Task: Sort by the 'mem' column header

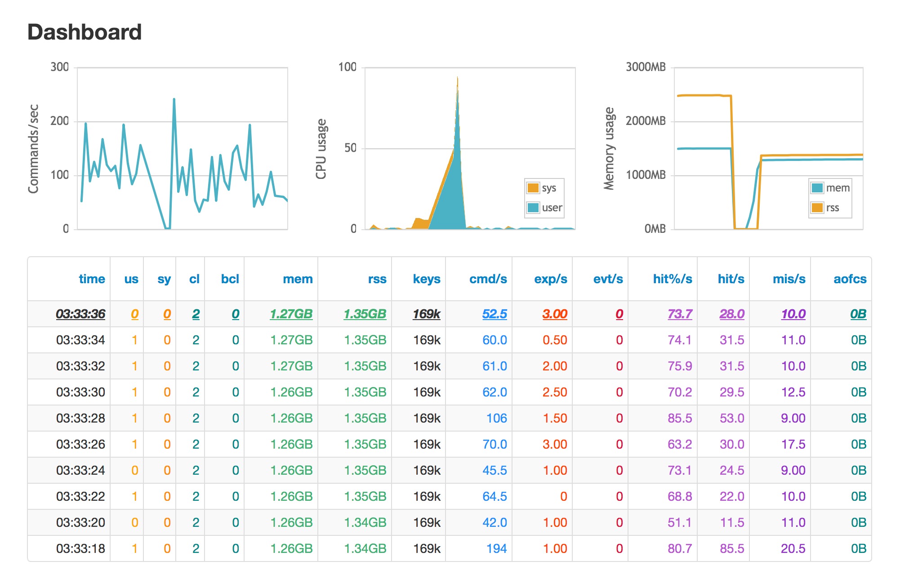Action: (x=298, y=279)
